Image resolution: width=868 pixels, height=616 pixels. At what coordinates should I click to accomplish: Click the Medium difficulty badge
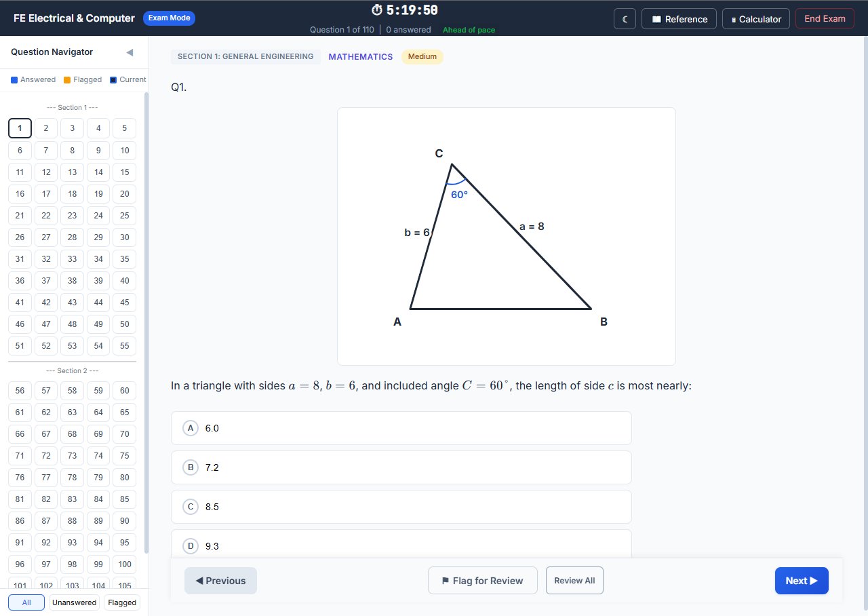[422, 57]
